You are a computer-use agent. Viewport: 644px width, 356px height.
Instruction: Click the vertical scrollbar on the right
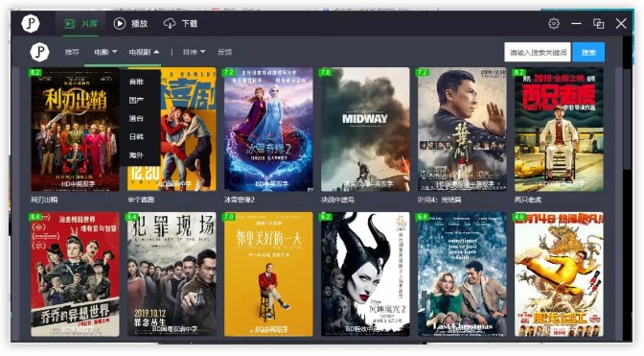pos(628,119)
